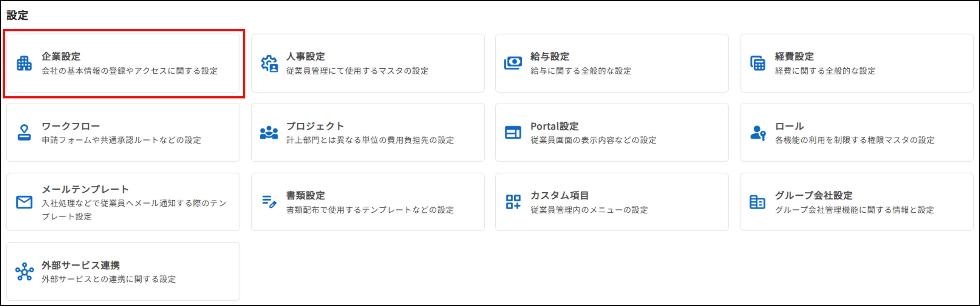Screen dimensions: 980x306
Task: Click the money icon for 給与設定
Action: tap(513, 63)
